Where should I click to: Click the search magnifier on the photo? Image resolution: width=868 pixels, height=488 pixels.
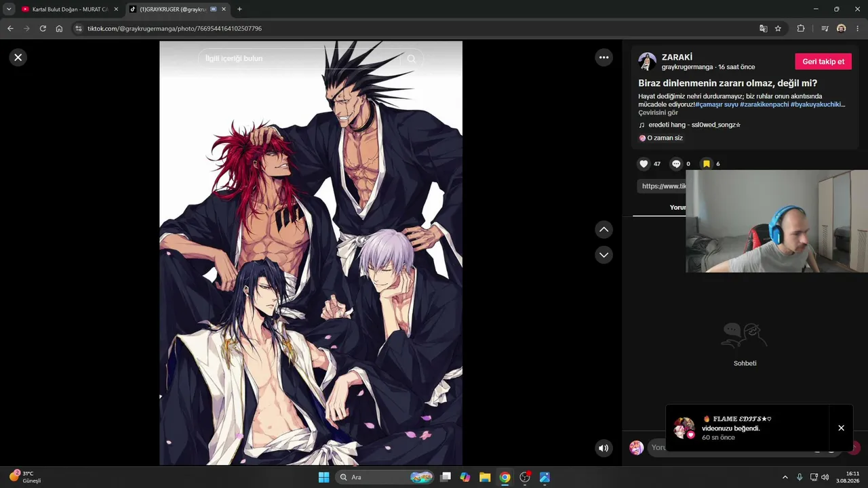[411, 59]
